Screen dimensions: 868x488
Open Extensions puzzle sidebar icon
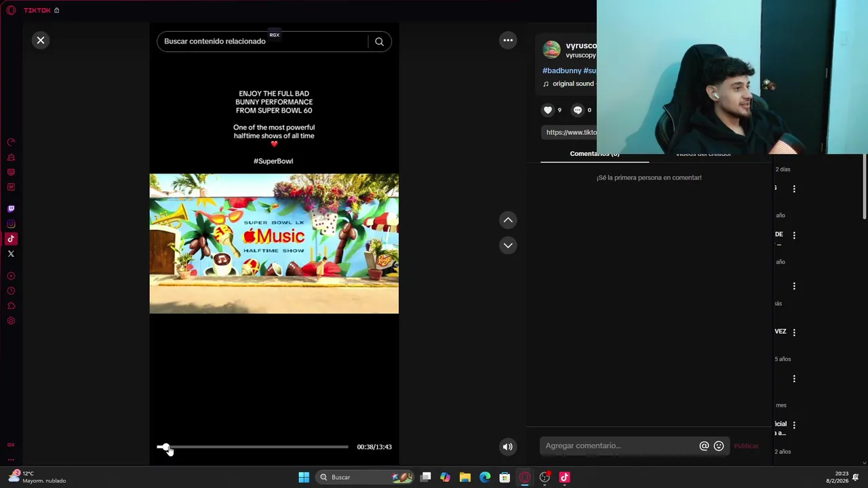(x=11, y=306)
